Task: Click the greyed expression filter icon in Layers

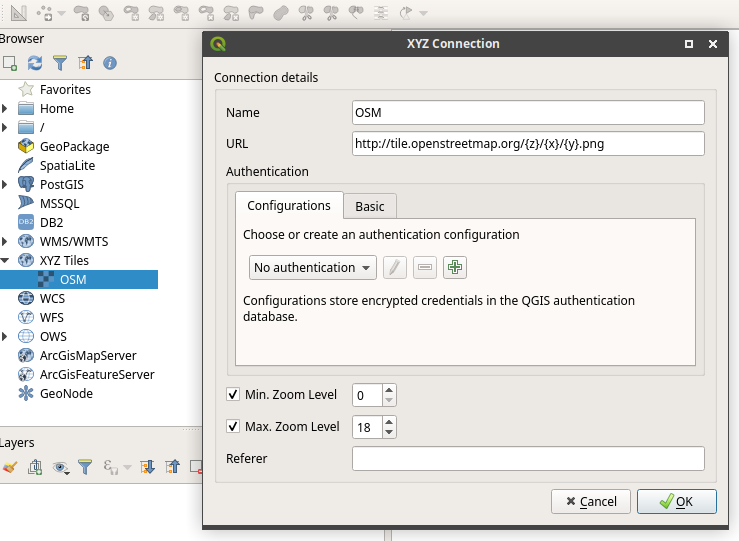Action: click(110, 467)
